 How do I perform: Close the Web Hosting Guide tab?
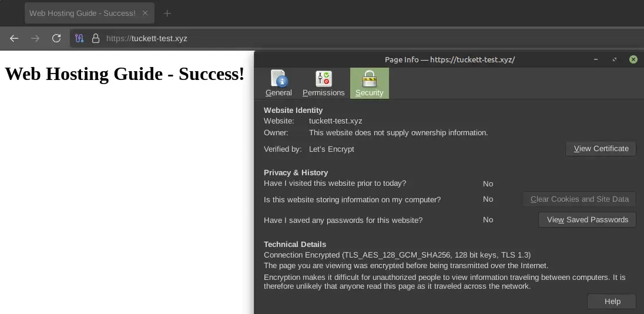(x=145, y=13)
